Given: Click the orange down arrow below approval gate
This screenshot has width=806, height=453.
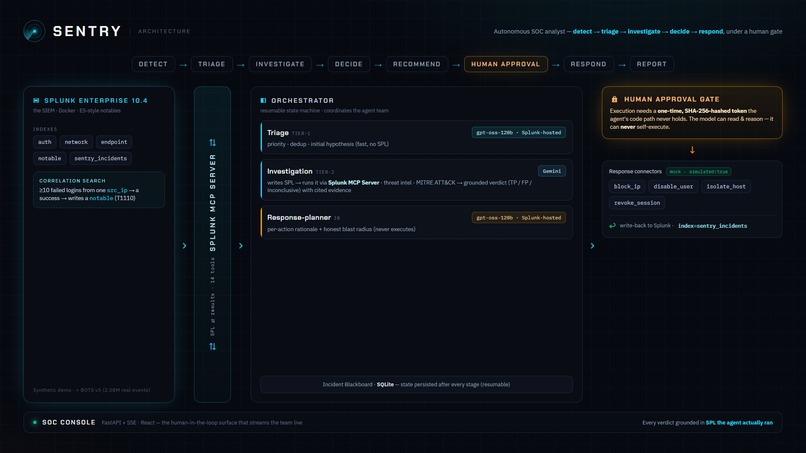Looking at the screenshot, I should (692, 150).
